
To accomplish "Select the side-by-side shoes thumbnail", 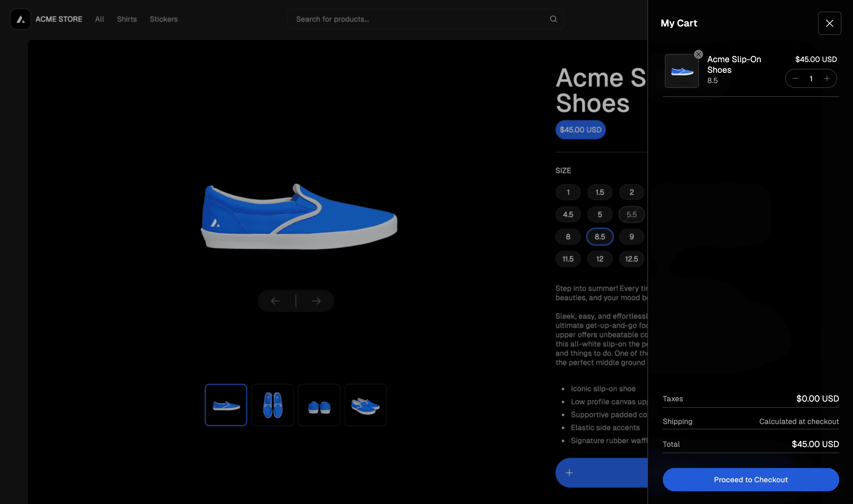I will [x=366, y=405].
